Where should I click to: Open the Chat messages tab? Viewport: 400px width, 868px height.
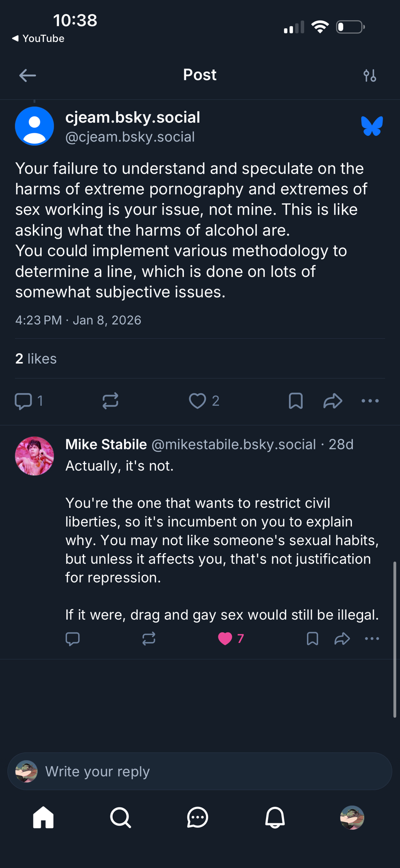[197, 818]
